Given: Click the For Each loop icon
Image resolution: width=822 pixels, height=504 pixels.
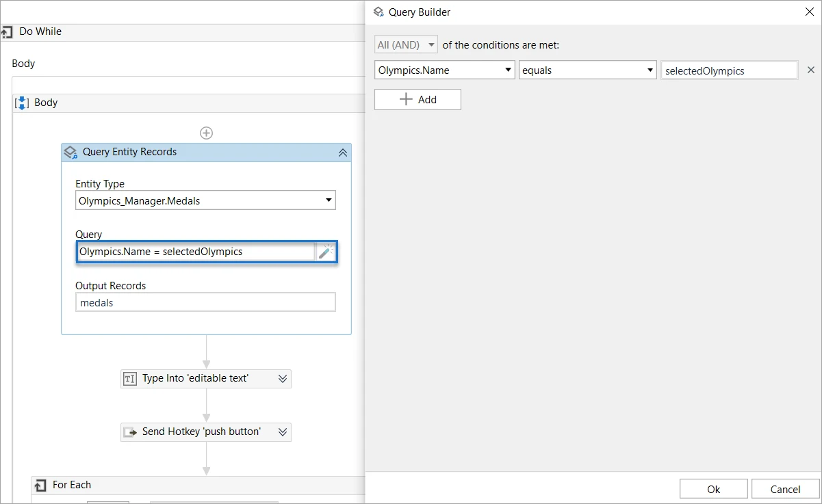Looking at the screenshot, I should [41, 485].
